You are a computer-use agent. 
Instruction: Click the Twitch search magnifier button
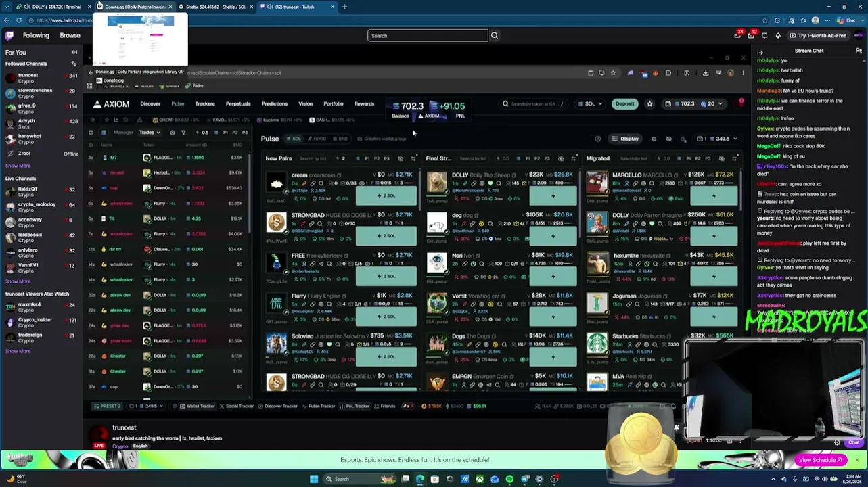pos(495,35)
